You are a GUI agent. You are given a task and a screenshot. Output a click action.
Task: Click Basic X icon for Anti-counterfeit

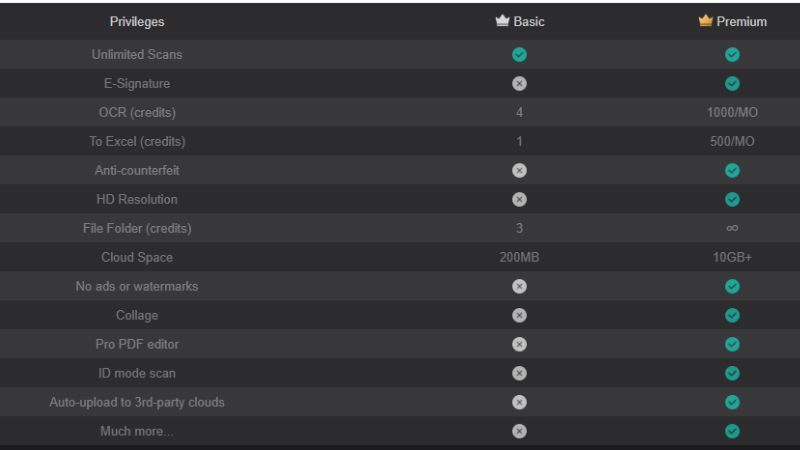[519, 170]
